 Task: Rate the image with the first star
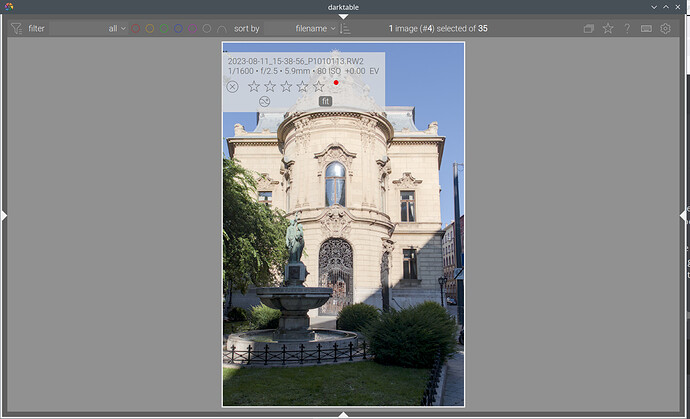[254, 87]
